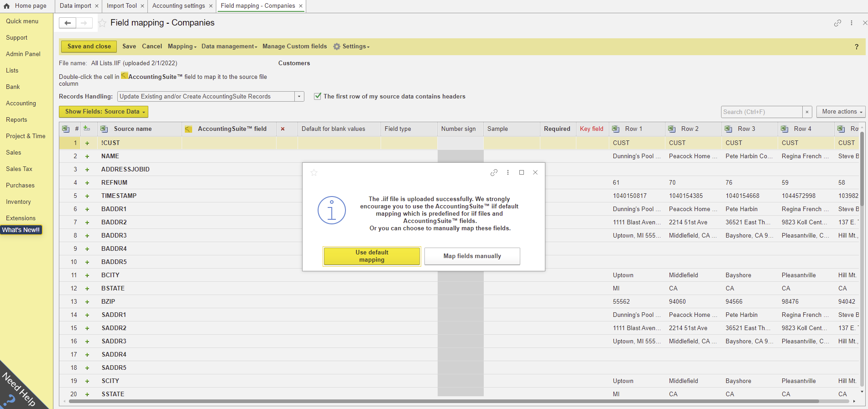Click the red X clear-mapping column header
The image size is (868, 409).
point(283,129)
